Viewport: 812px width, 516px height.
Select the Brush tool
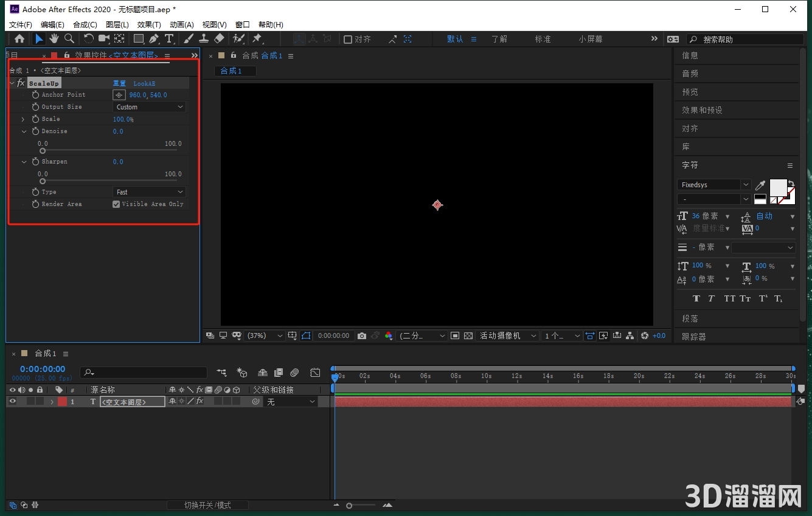click(189, 39)
